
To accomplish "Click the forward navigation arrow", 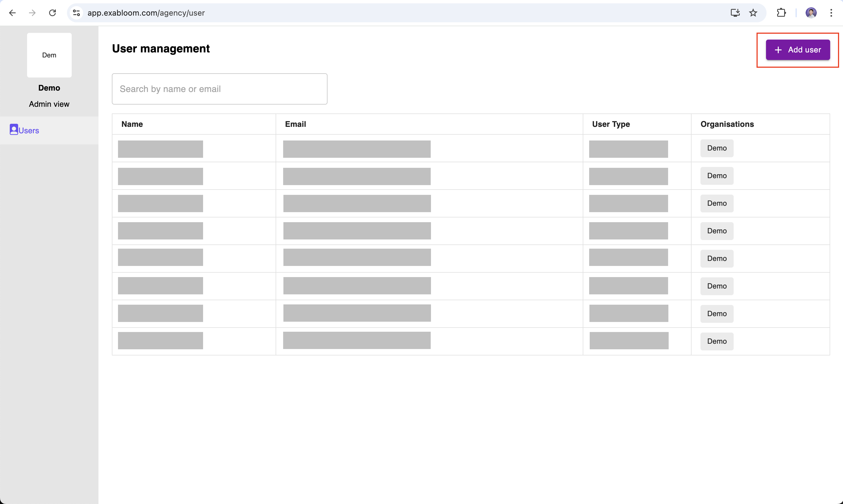I will (x=32, y=13).
